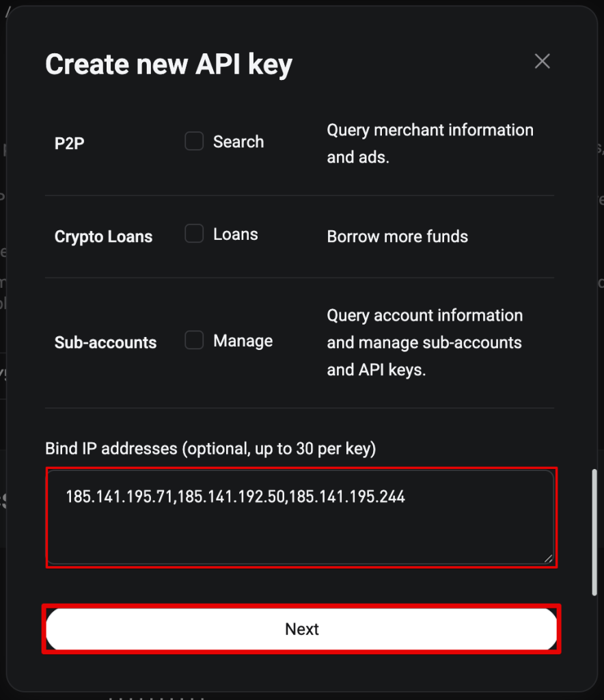Click the Search permission label
This screenshot has height=700, width=604.
pyautogui.click(x=238, y=142)
